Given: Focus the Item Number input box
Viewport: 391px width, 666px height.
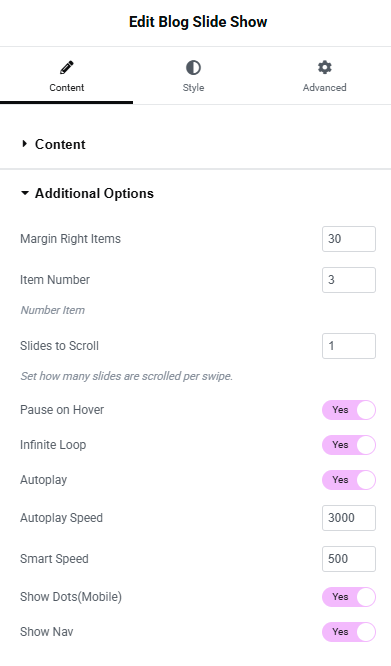Looking at the screenshot, I should click(x=349, y=280).
